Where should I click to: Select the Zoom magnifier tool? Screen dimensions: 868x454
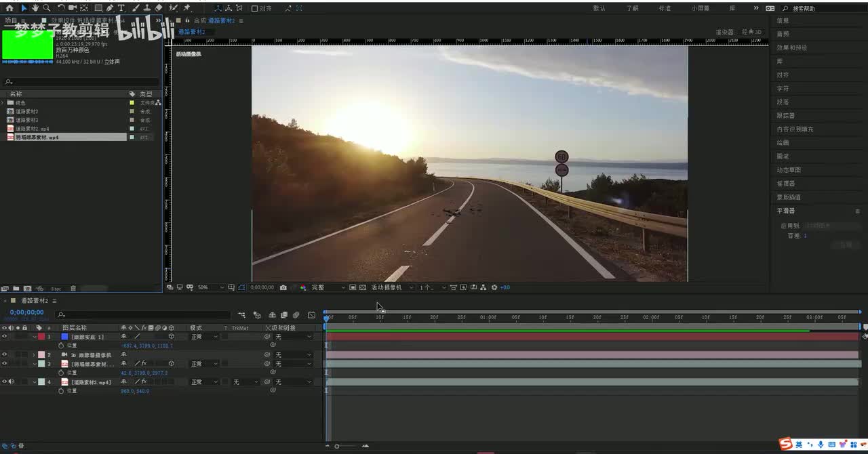[x=47, y=8]
